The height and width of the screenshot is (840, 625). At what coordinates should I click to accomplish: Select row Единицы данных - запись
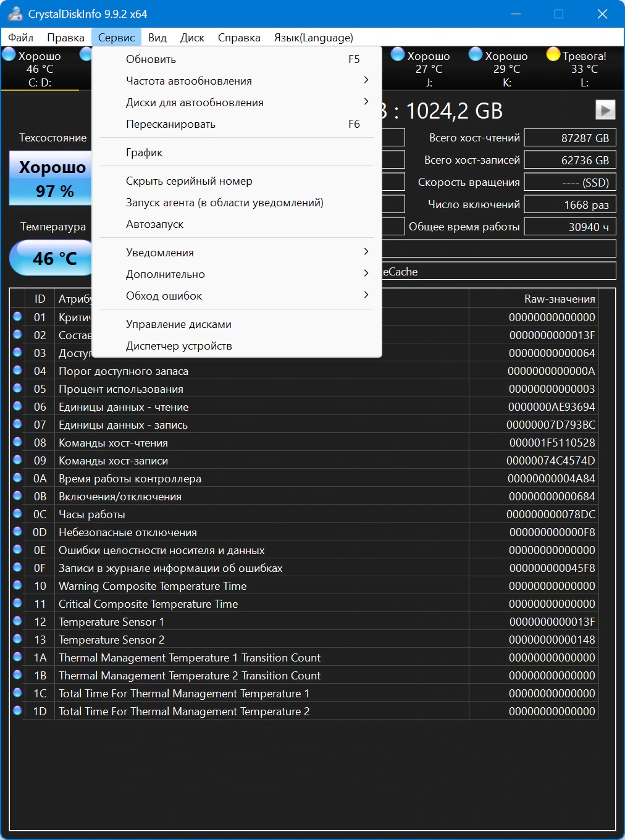pyautogui.click(x=304, y=424)
